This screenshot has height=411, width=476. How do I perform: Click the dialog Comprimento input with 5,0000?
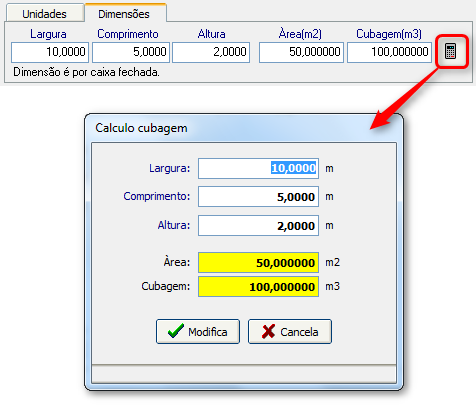click(x=258, y=197)
